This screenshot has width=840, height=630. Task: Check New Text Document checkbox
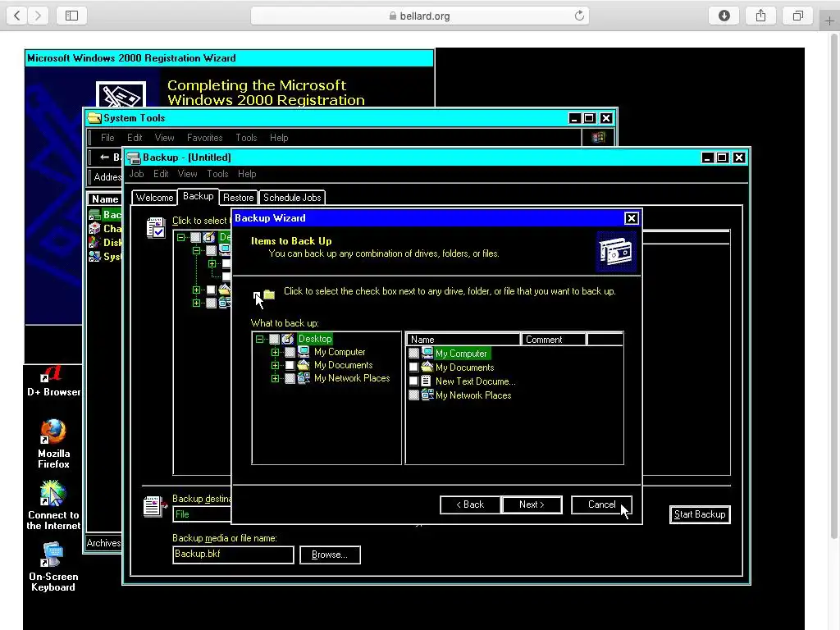click(x=413, y=381)
